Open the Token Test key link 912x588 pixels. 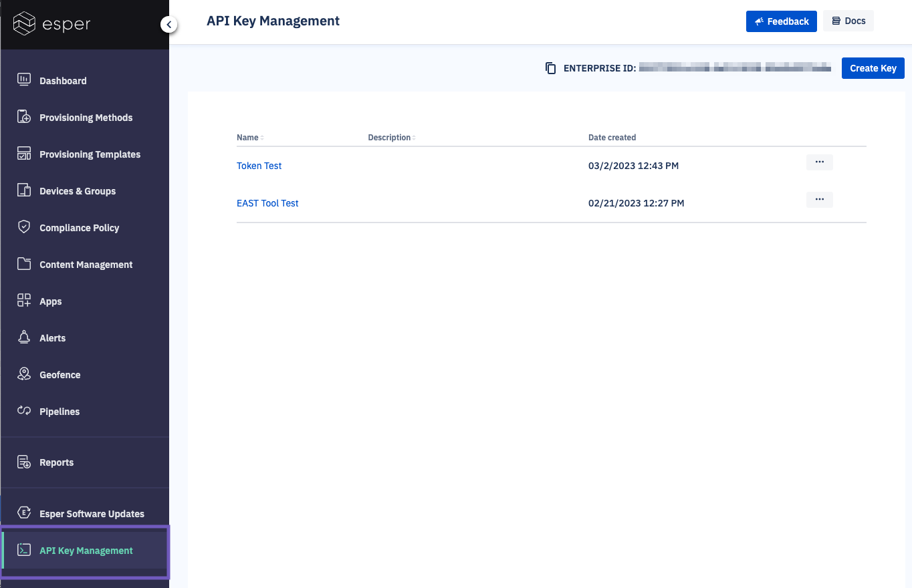259,166
